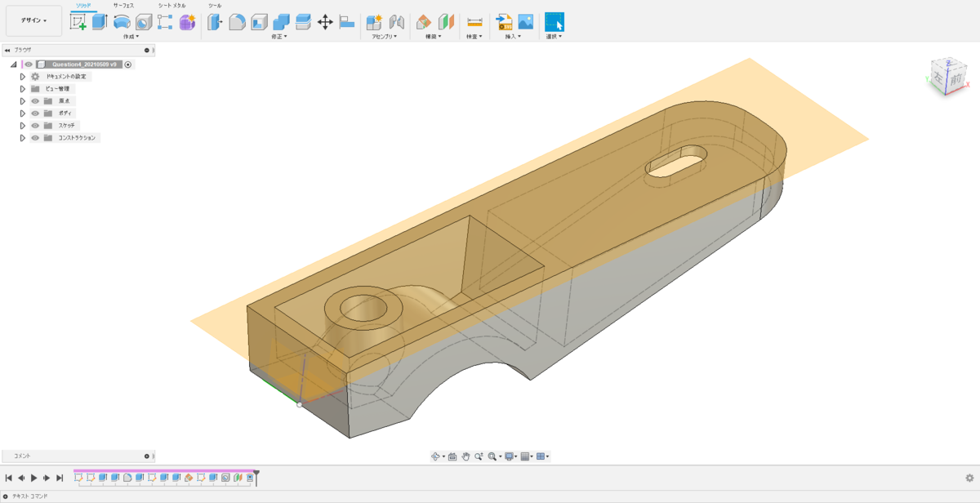Expand ビュー管理 tree node
980x503 pixels.
pos(23,88)
